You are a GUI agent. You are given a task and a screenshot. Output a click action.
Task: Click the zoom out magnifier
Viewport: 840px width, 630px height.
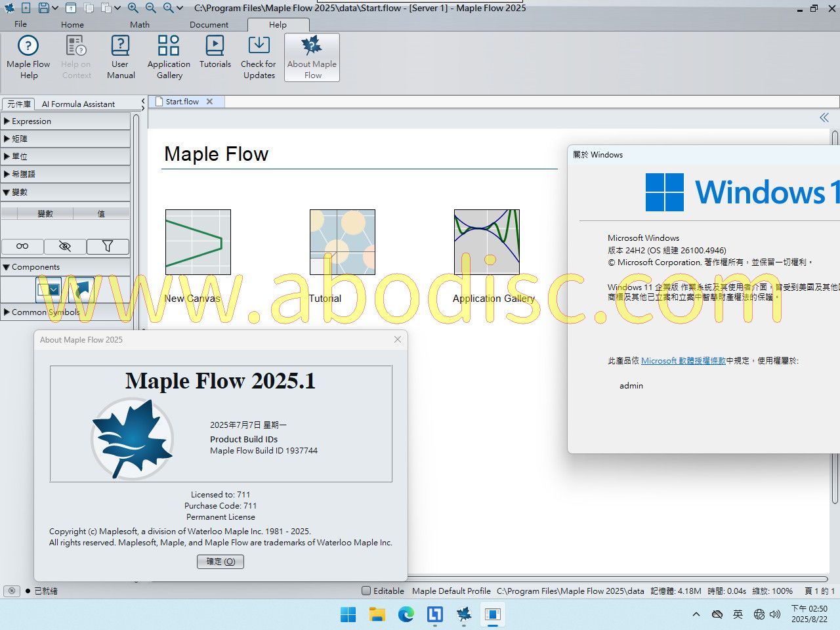[x=151, y=8]
